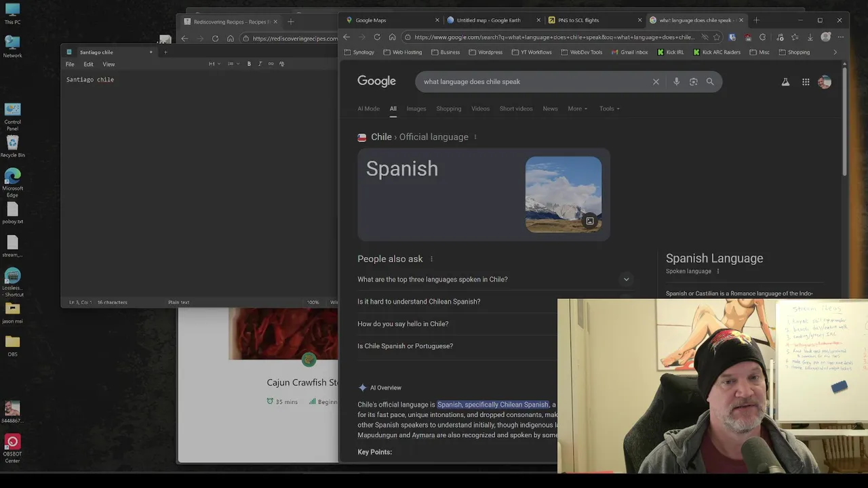
Task: Open Notepad Edit menu
Action: pyautogui.click(x=88, y=64)
